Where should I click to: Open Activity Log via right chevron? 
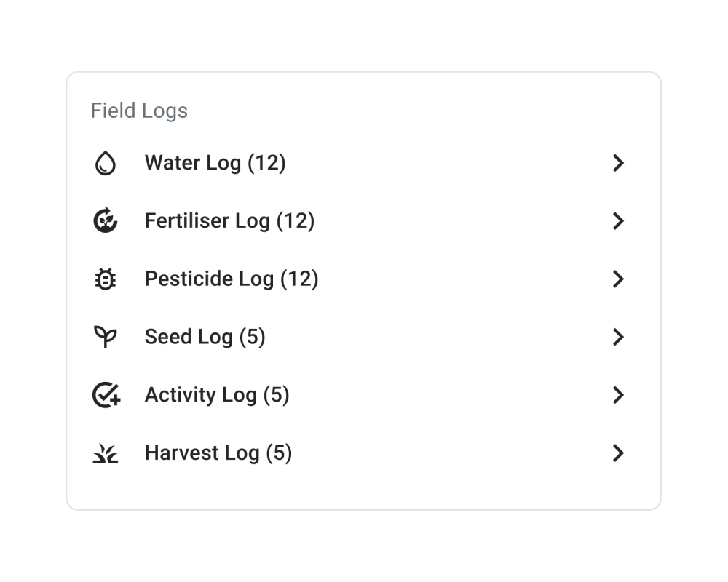click(x=618, y=395)
